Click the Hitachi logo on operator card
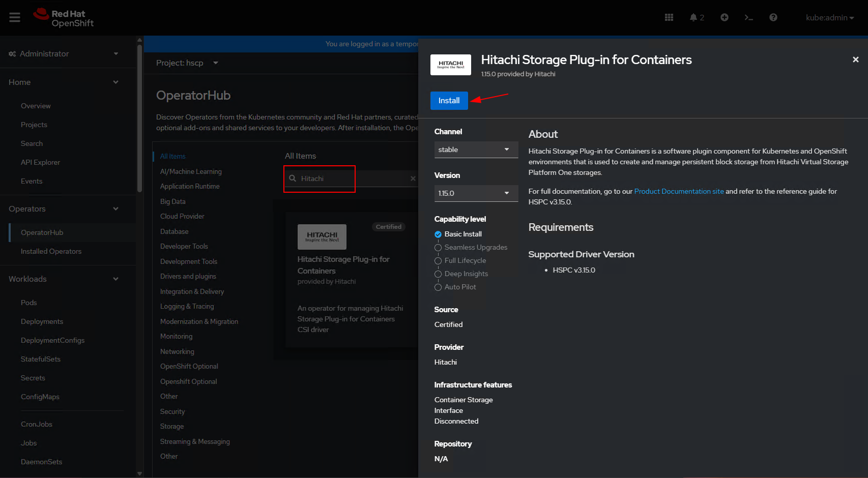Viewport: 868px width, 478px height. pos(322,237)
